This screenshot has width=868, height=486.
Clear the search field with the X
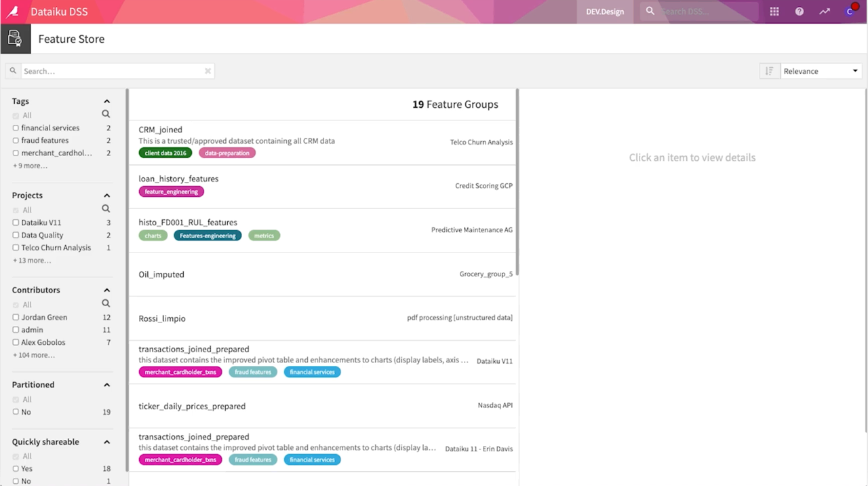208,71
